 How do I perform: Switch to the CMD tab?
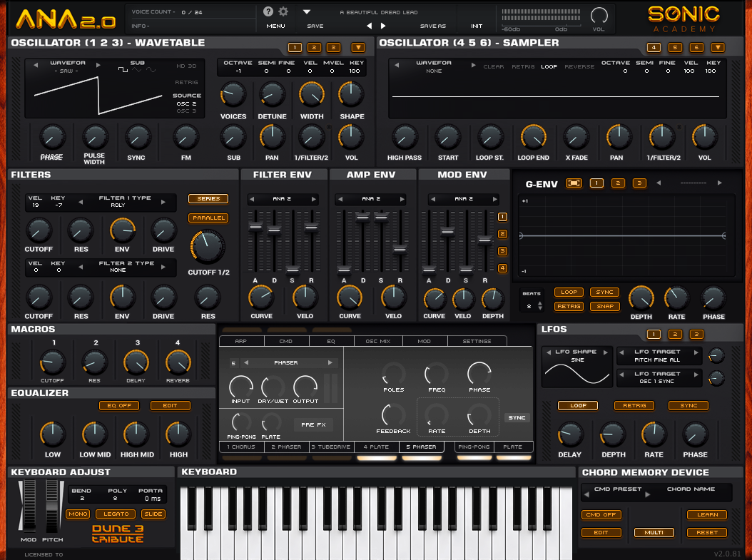(286, 342)
